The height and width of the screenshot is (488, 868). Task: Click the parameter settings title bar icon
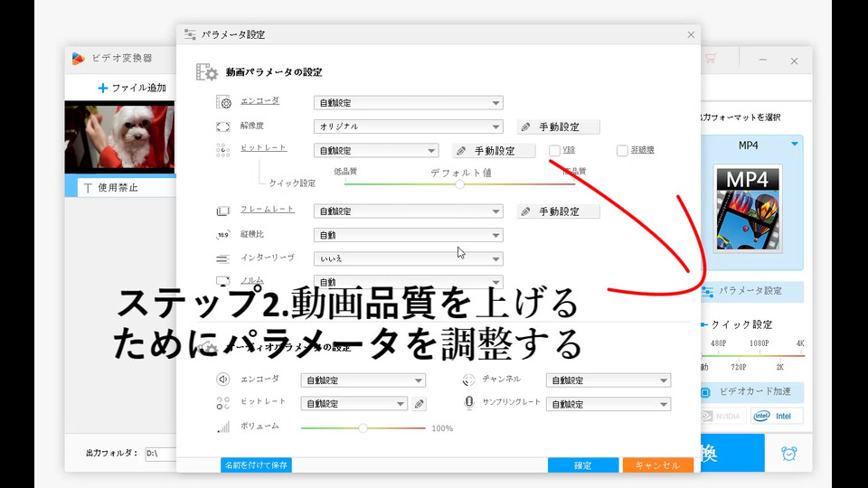[190, 35]
